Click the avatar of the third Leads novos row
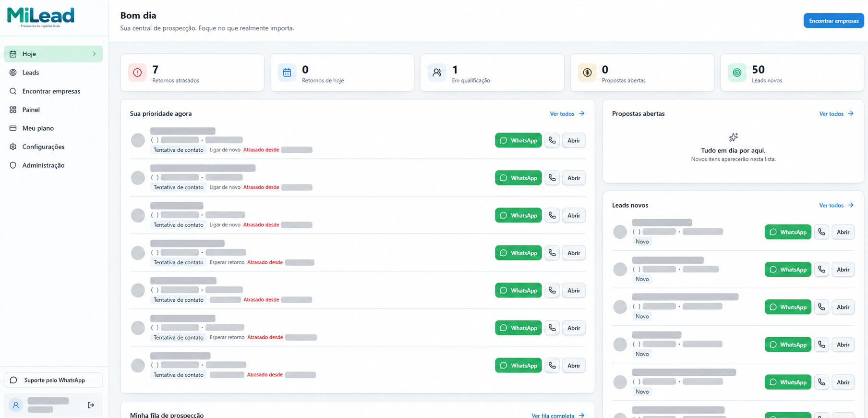 pyautogui.click(x=620, y=307)
